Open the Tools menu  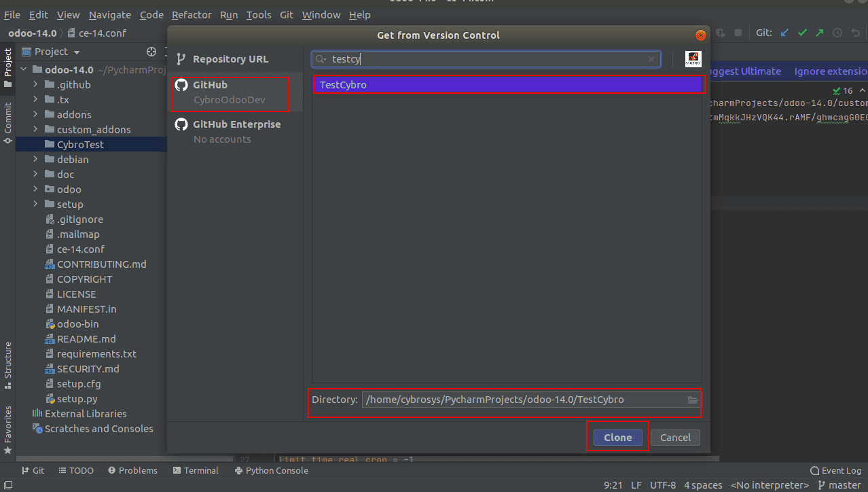click(x=259, y=14)
